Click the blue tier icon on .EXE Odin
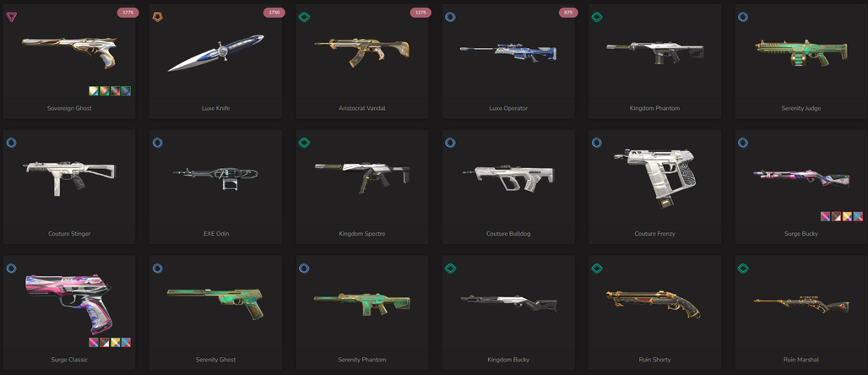The height and width of the screenshot is (375, 868). point(157,143)
